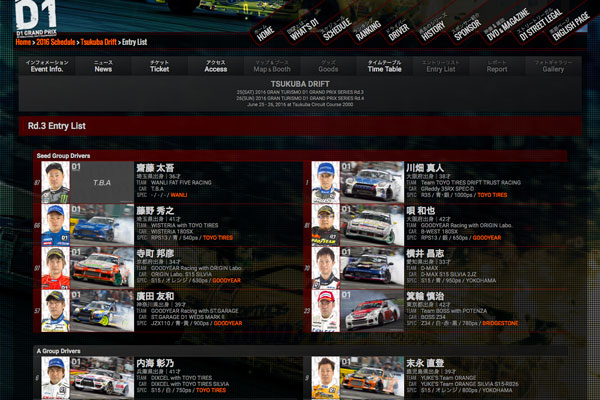Select the News tab

[x=103, y=66]
